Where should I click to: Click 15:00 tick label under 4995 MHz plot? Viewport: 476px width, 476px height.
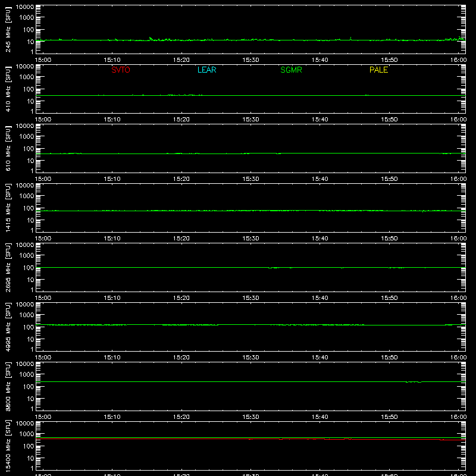coord(43,358)
